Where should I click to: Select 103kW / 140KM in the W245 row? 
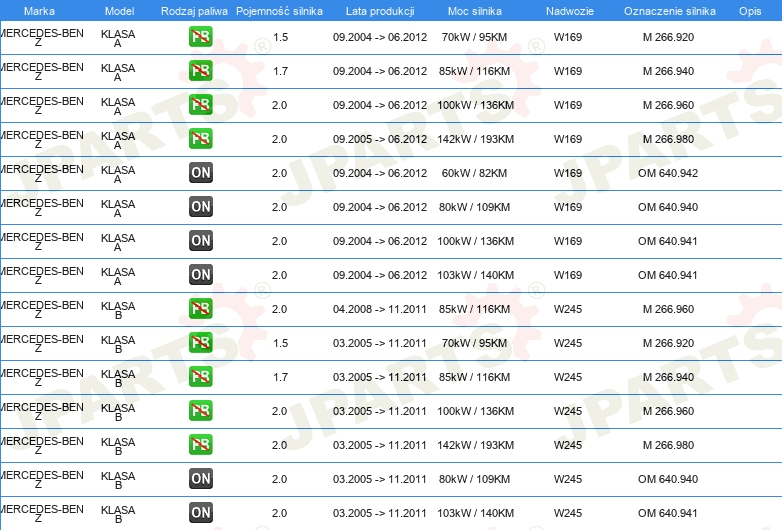click(x=476, y=513)
